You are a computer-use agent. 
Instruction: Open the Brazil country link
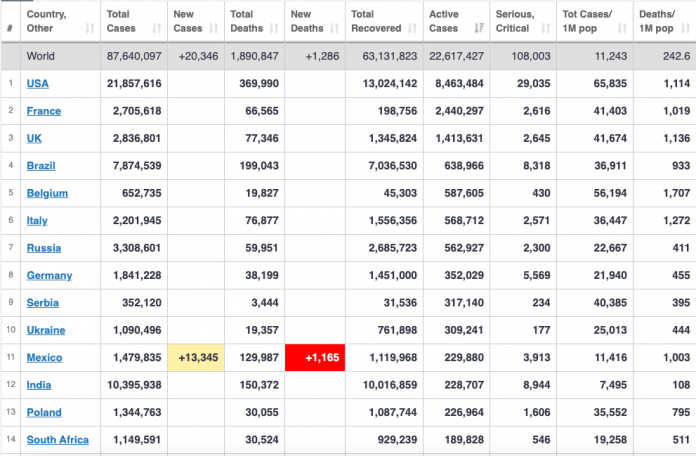click(41, 166)
